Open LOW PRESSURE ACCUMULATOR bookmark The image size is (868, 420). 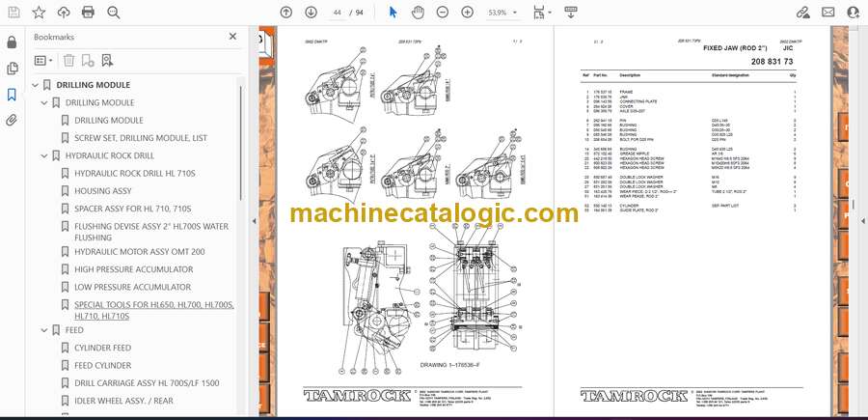coord(132,287)
